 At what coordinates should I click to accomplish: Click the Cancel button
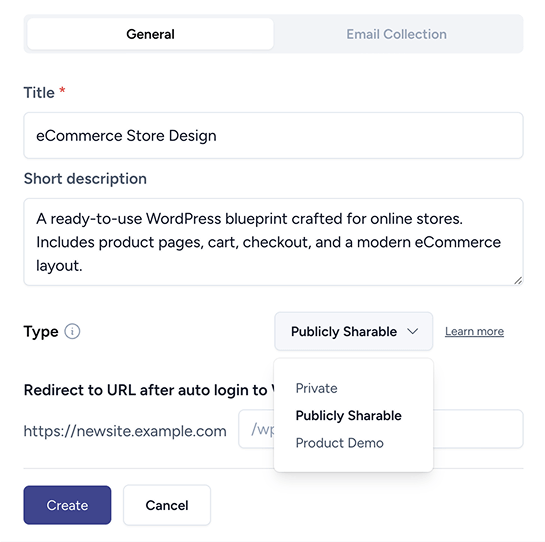coord(167,505)
